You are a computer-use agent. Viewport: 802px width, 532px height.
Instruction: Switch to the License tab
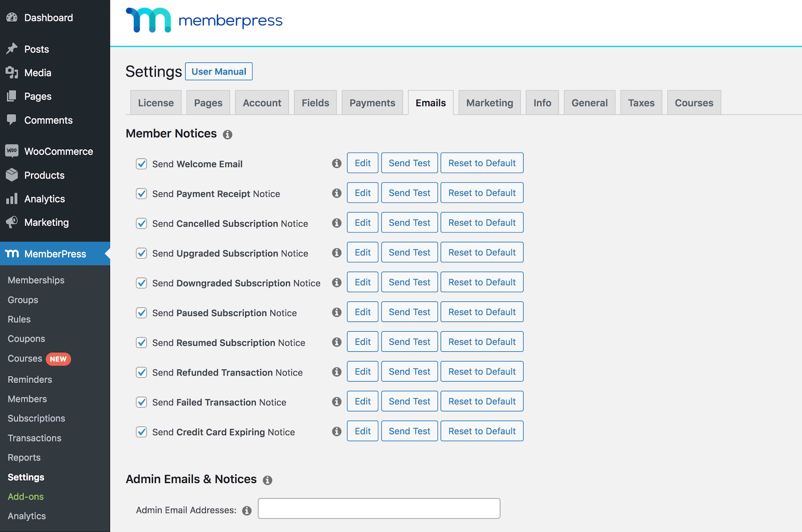(156, 102)
